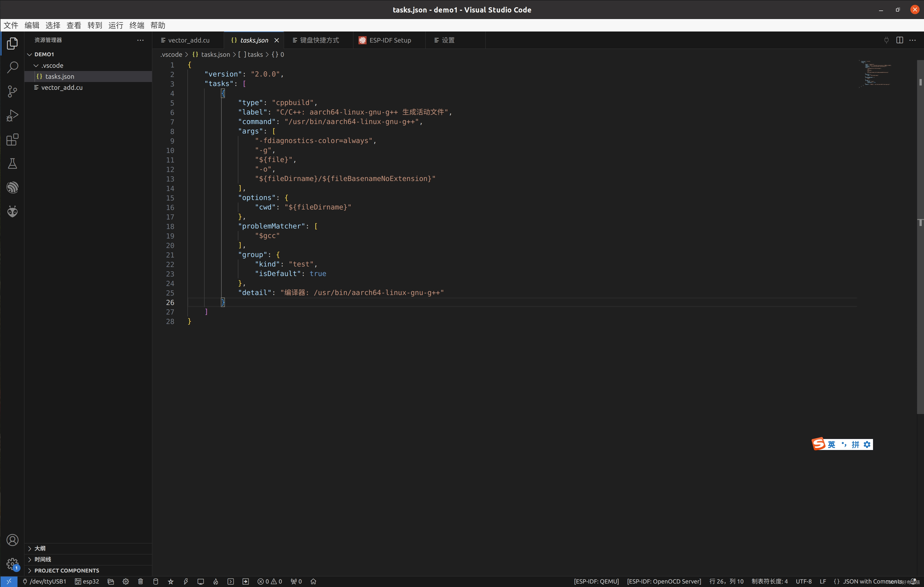Click the [ESP-IDF: OpenOCD Server] status item
924x587 pixels.
664,581
